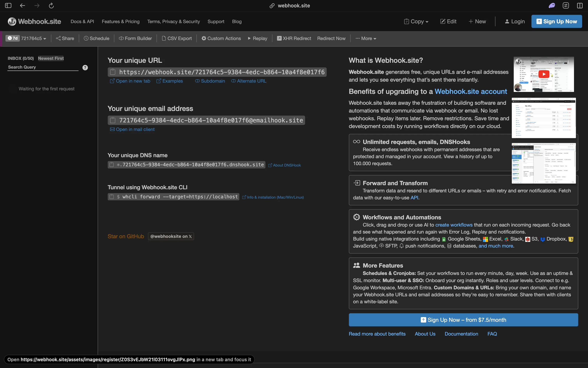Toggle the browser sidebar icon
This screenshot has height=368, width=588.
pyautogui.click(x=8, y=5)
